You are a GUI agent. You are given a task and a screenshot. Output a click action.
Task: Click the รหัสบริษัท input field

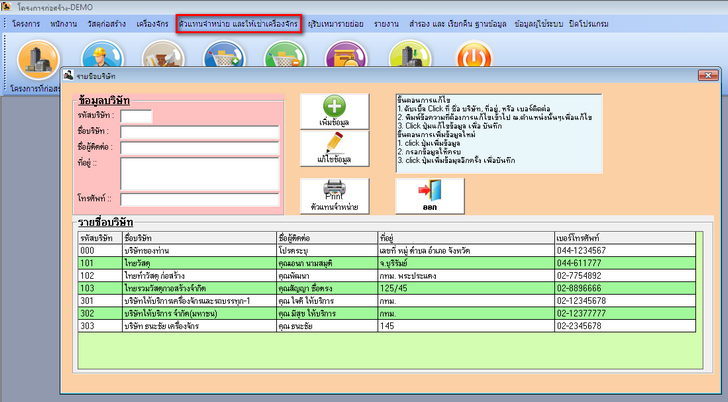[x=136, y=116]
